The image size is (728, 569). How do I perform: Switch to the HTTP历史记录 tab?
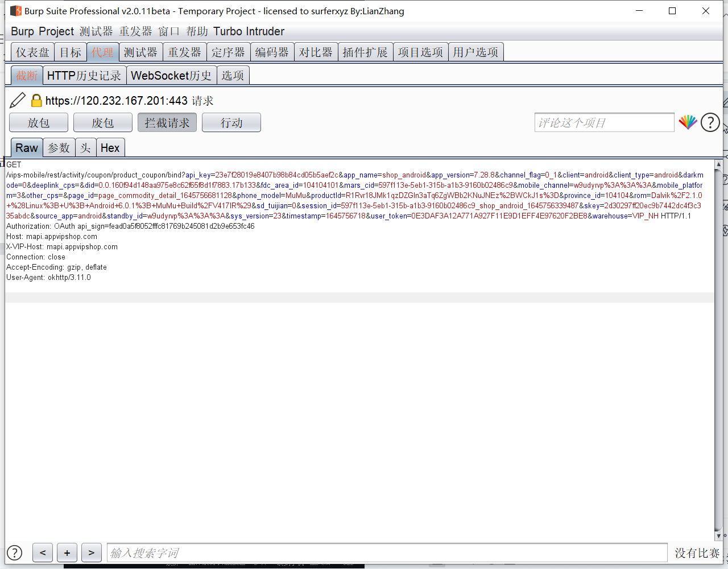tap(84, 75)
